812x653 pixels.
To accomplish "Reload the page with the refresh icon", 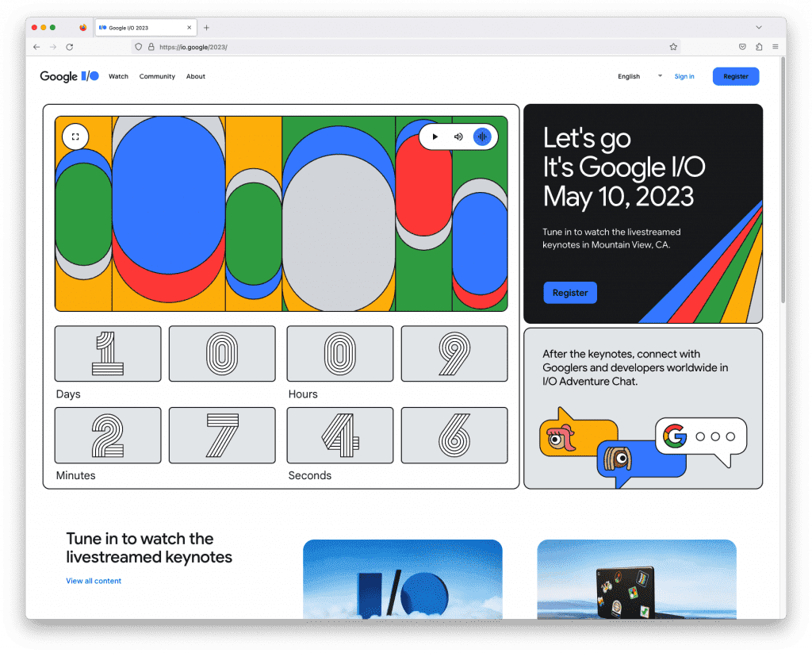I will coord(70,48).
